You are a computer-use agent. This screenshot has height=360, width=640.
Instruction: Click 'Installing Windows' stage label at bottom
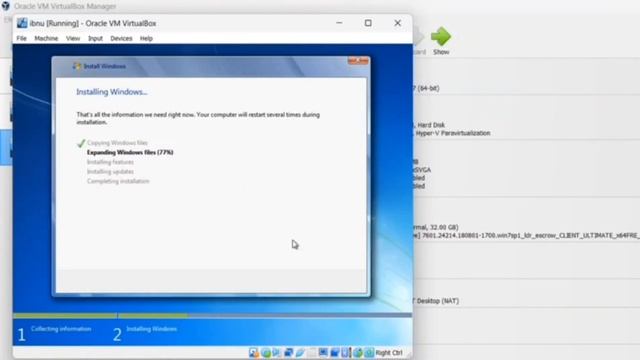pyautogui.click(x=151, y=329)
